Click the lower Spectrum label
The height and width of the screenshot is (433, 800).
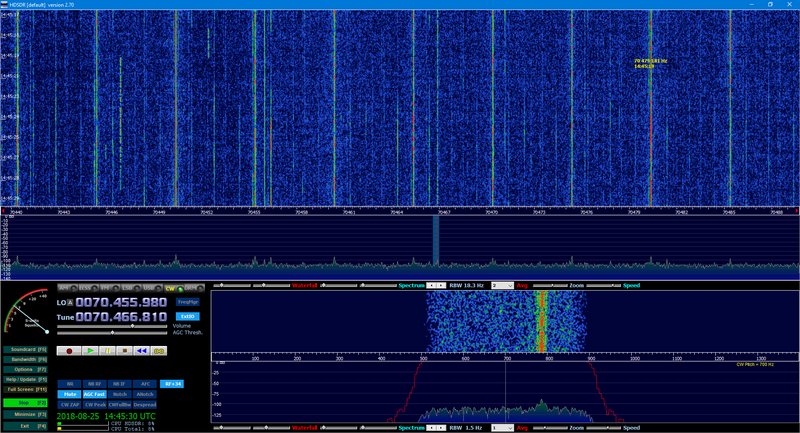pyautogui.click(x=411, y=428)
